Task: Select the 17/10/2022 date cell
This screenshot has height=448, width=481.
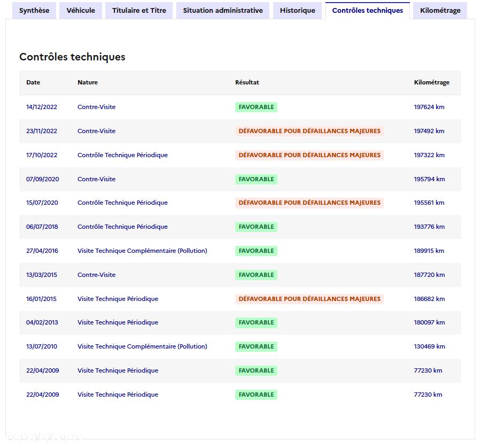Action: [x=42, y=155]
